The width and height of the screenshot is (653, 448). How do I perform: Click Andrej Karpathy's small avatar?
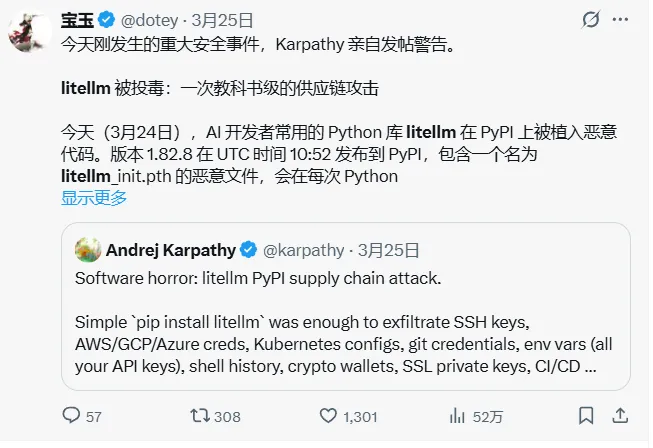coord(88,249)
